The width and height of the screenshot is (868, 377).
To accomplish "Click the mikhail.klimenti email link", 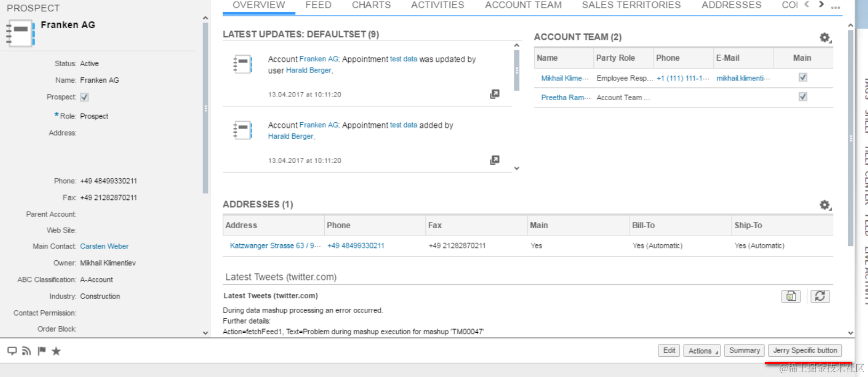I will tap(743, 78).
